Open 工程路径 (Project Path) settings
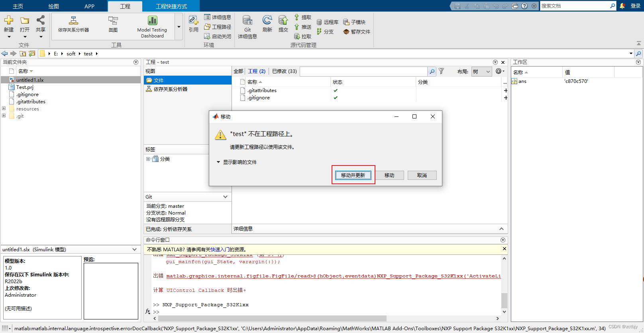Image resolution: width=644 pixels, height=333 pixels. coord(218,27)
